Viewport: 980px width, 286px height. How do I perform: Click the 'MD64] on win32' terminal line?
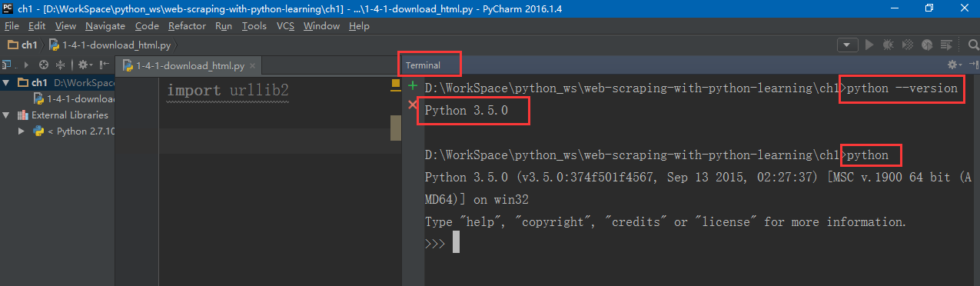coord(477,200)
